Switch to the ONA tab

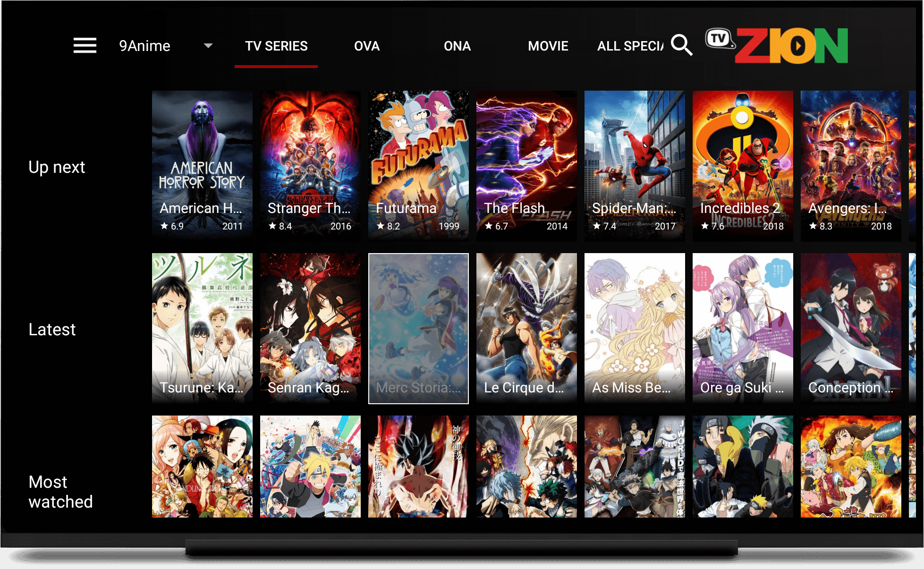457,46
